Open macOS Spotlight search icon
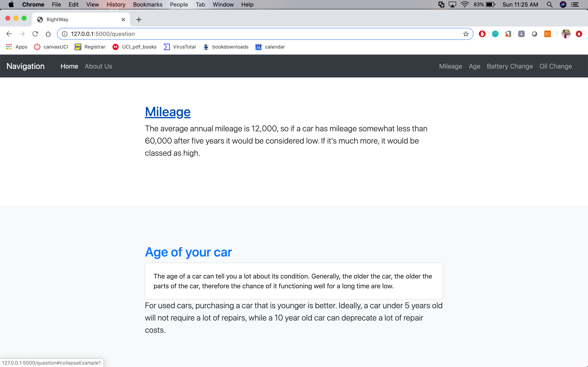The width and height of the screenshot is (588, 367). pos(549,5)
